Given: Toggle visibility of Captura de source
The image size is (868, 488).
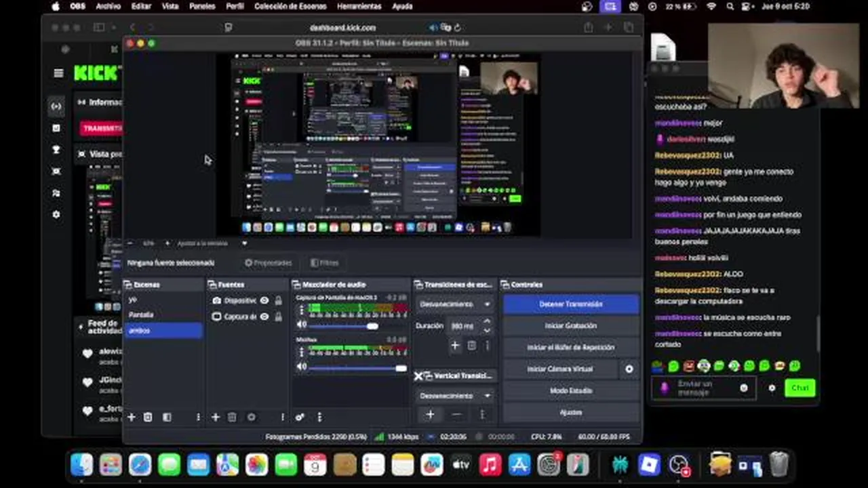Looking at the screenshot, I should [264, 317].
